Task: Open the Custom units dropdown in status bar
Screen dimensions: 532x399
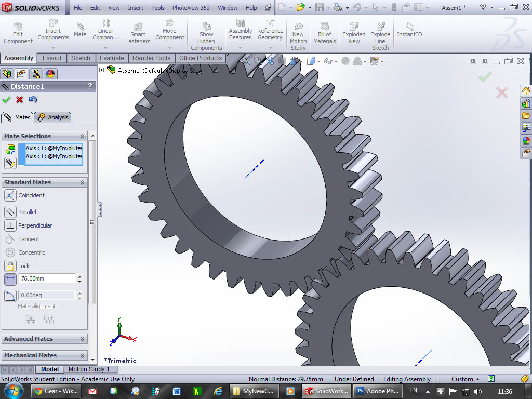Action: pyautogui.click(x=465, y=379)
